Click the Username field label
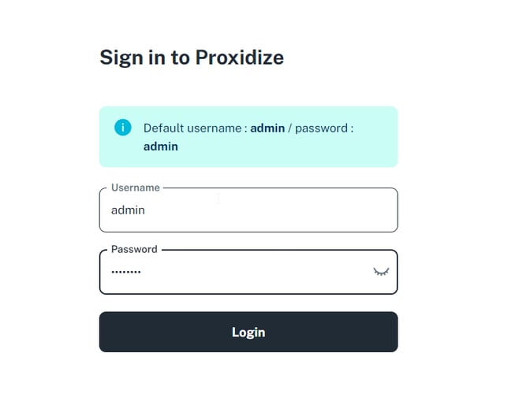 pyautogui.click(x=136, y=188)
